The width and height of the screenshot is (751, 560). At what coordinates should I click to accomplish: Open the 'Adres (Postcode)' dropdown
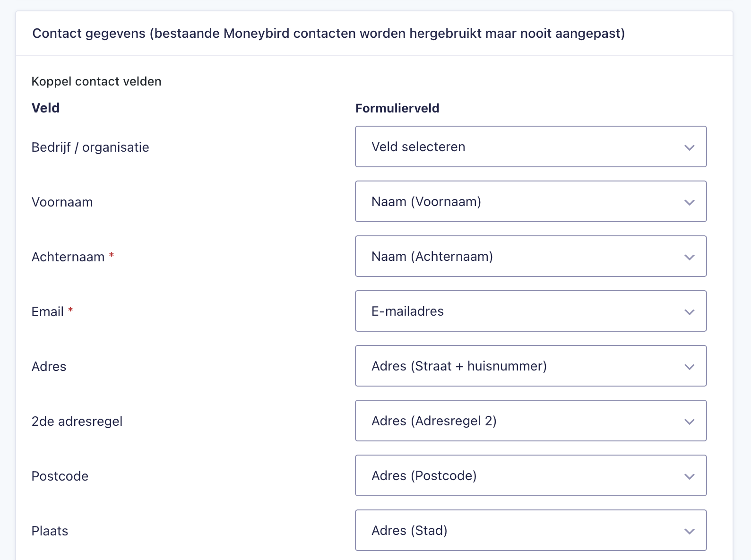[530, 475]
